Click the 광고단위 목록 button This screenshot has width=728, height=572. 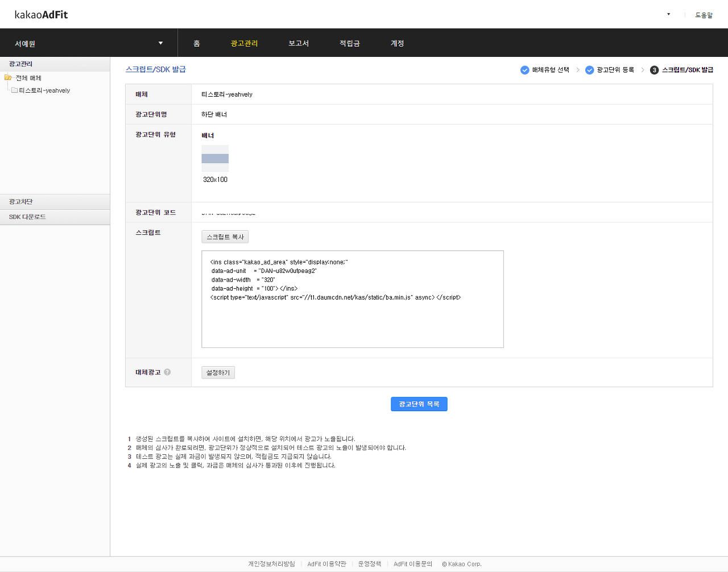419,404
